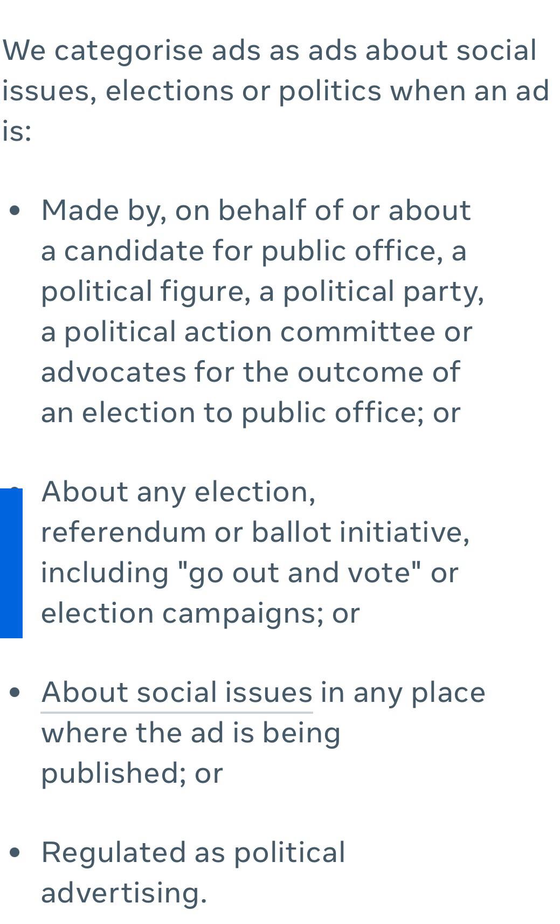Click "advocates for the outcome of" text

pos(251,372)
